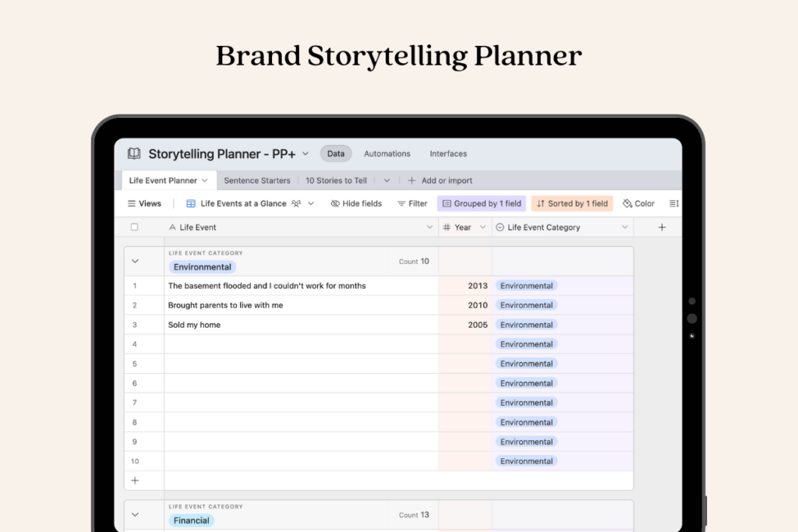Click the book icon beside Storytelling Planner title

[134, 153]
